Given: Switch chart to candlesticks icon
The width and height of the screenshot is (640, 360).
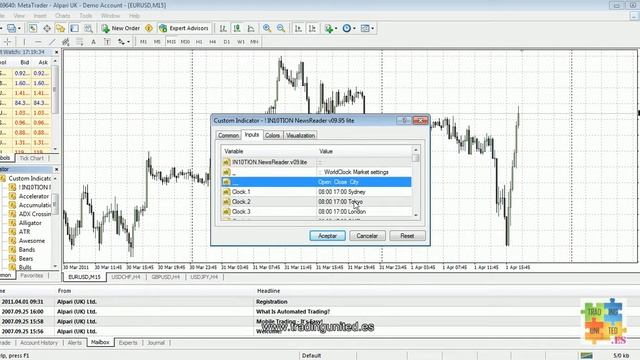Looking at the screenshot, I should 237,28.
